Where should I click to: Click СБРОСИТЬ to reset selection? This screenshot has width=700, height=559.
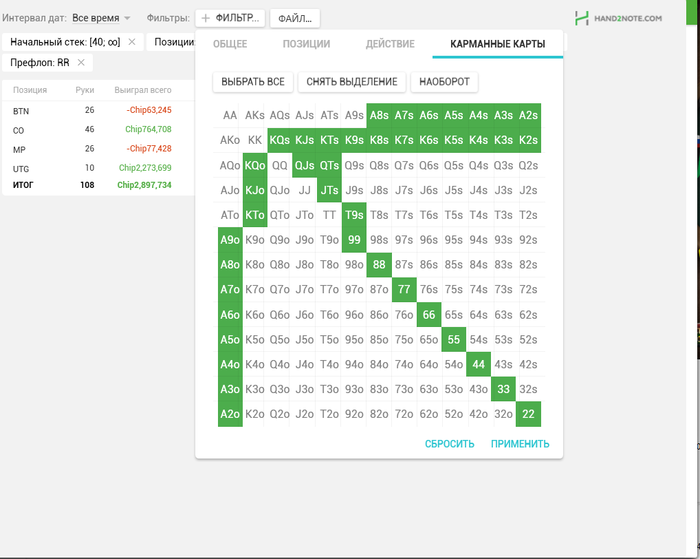click(449, 444)
